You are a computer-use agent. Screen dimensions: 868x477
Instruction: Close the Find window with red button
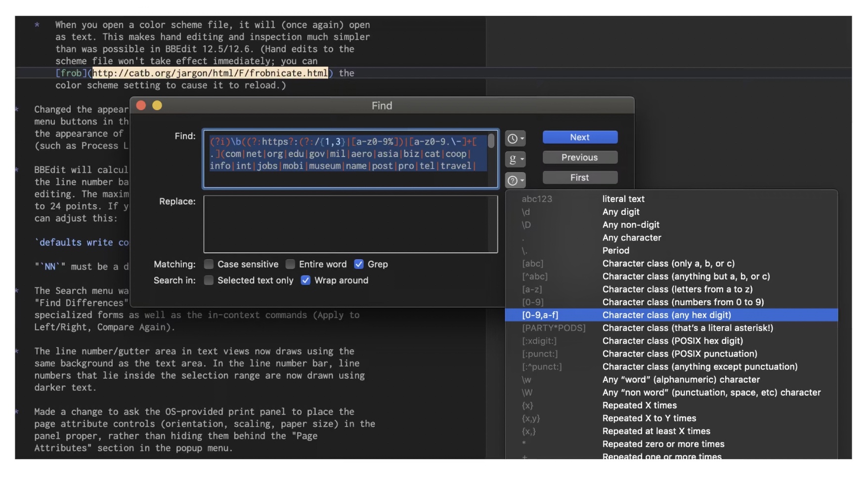141,105
